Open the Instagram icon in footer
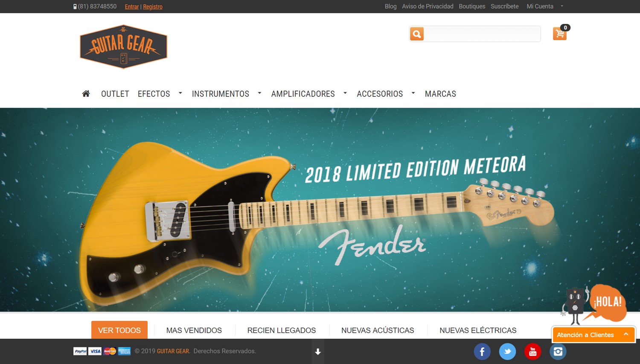This screenshot has height=364, width=640. [x=558, y=352]
